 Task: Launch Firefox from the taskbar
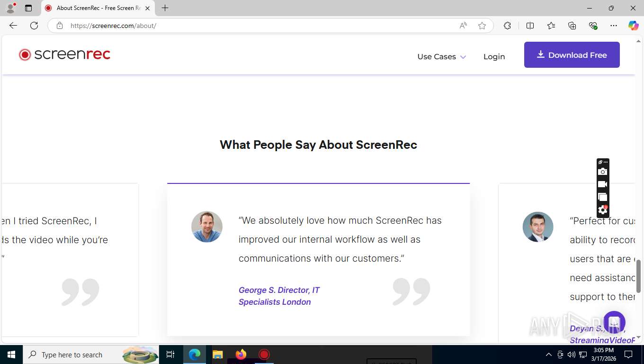pyautogui.click(x=241, y=355)
